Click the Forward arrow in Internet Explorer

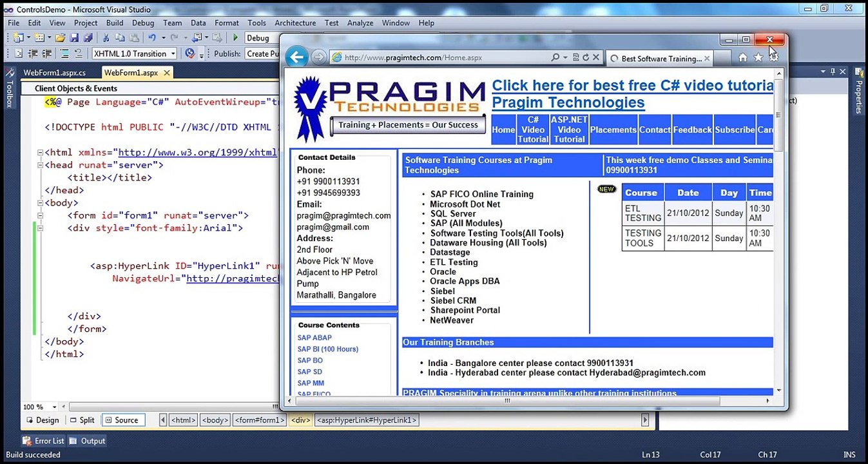(318, 57)
